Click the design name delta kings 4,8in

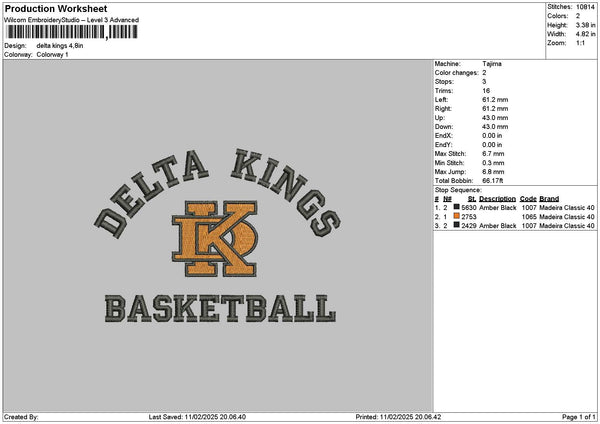(x=60, y=46)
